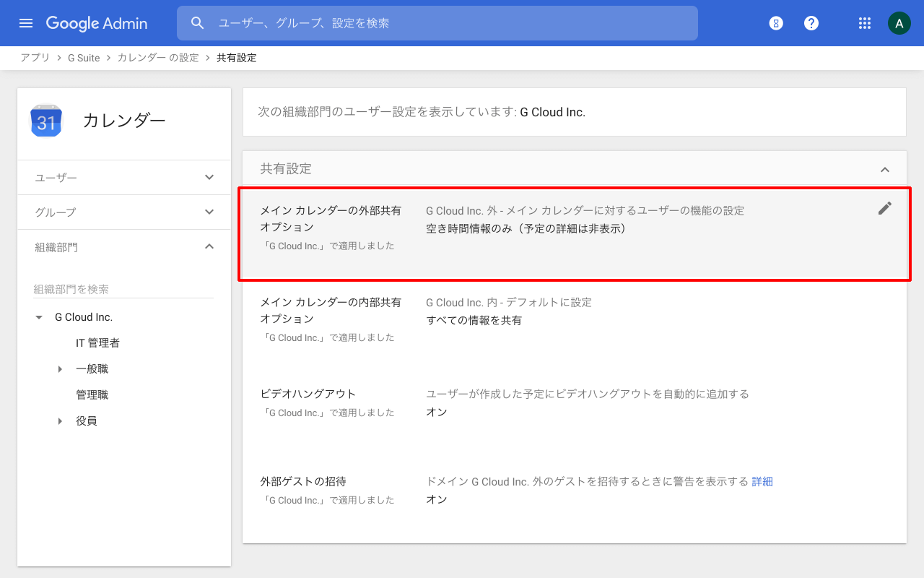Select 管理職 organization unit
The width and height of the screenshot is (924, 578).
92,395
